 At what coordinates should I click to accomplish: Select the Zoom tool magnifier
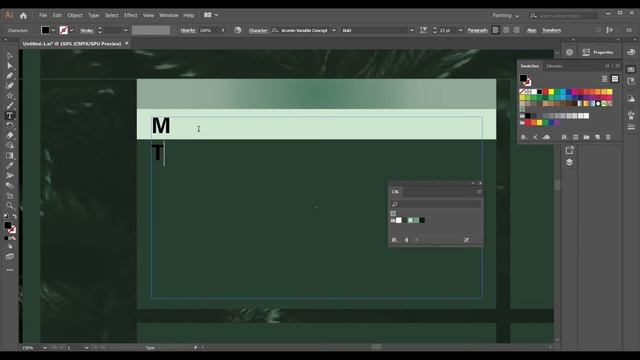[10, 205]
